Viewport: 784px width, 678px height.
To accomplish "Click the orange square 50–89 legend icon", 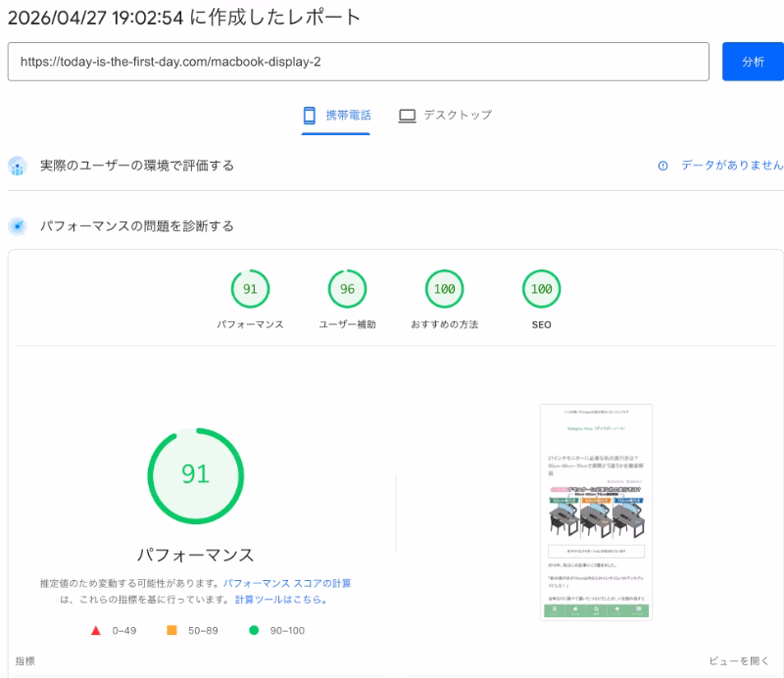I will click(x=171, y=630).
